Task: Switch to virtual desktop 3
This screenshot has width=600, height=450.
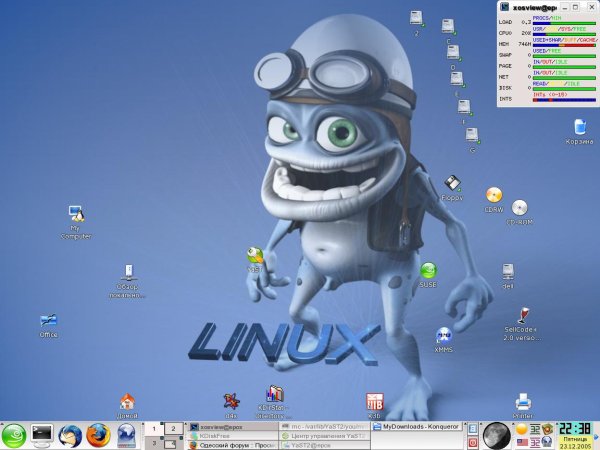Action: pos(154,443)
